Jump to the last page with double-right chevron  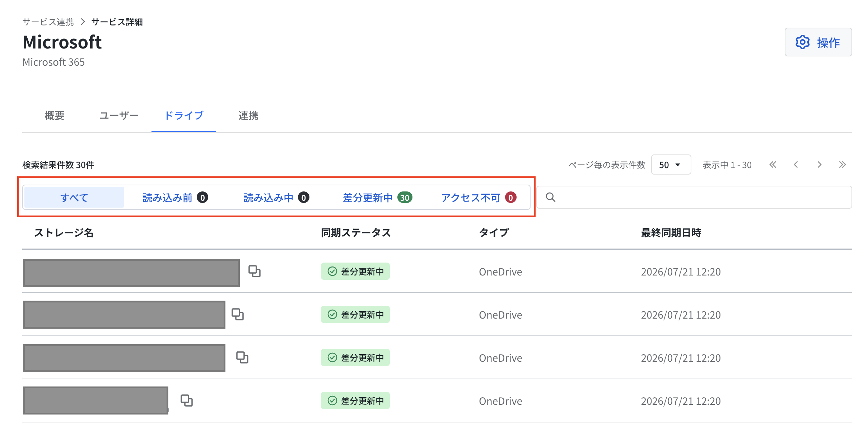(843, 165)
